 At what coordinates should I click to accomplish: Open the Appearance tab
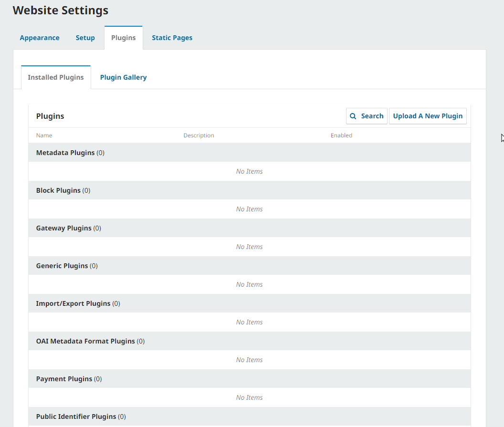40,38
